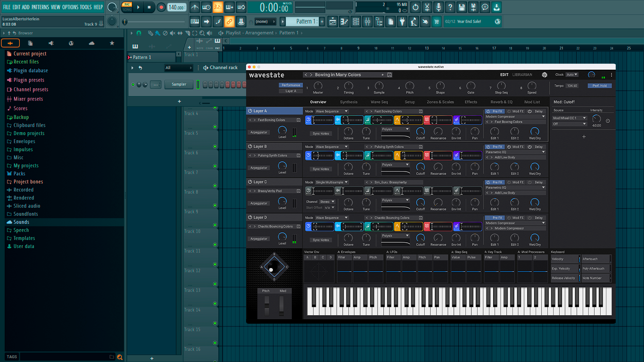Viewport: 644px width, 362px height.
Task: Open the metronome icon in the toolbar
Action: point(195,7)
